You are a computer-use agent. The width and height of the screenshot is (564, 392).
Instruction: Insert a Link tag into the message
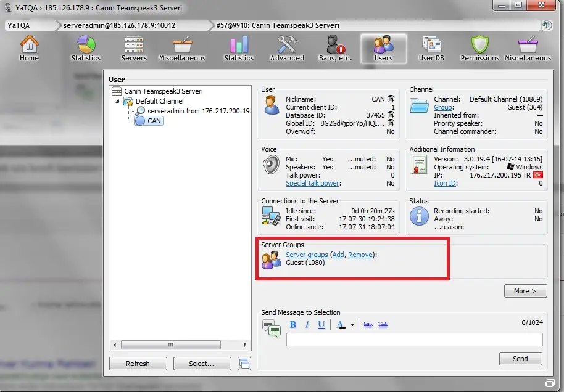click(x=383, y=325)
